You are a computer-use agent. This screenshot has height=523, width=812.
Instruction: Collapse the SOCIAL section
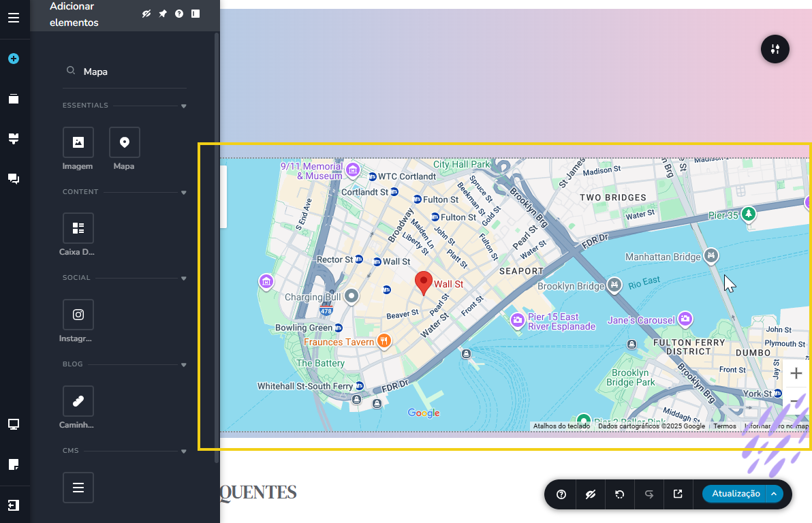click(183, 279)
